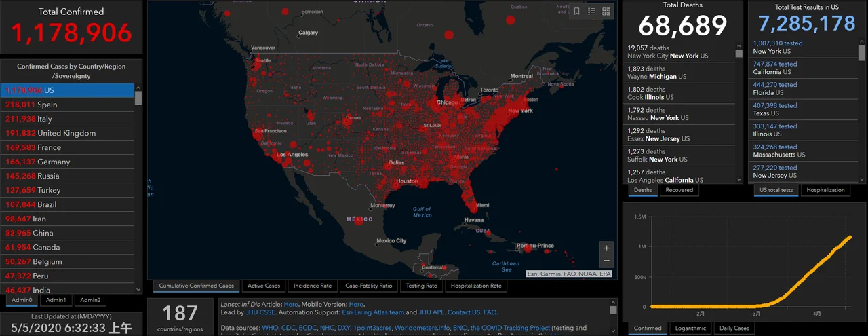
Task: Click New York tested entry
Action: (804, 47)
